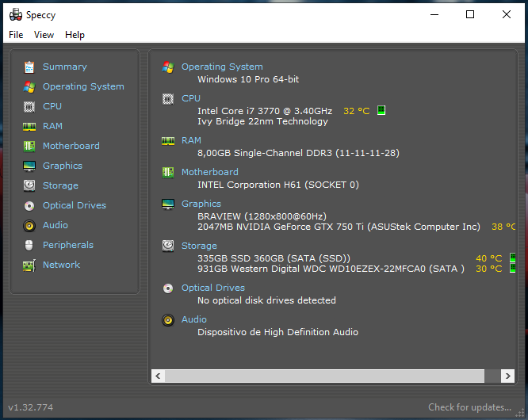This screenshot has height=420, width=528.
Task: Click the Graphics monitor icon in summary panel
Action: (x=168, y=204)
